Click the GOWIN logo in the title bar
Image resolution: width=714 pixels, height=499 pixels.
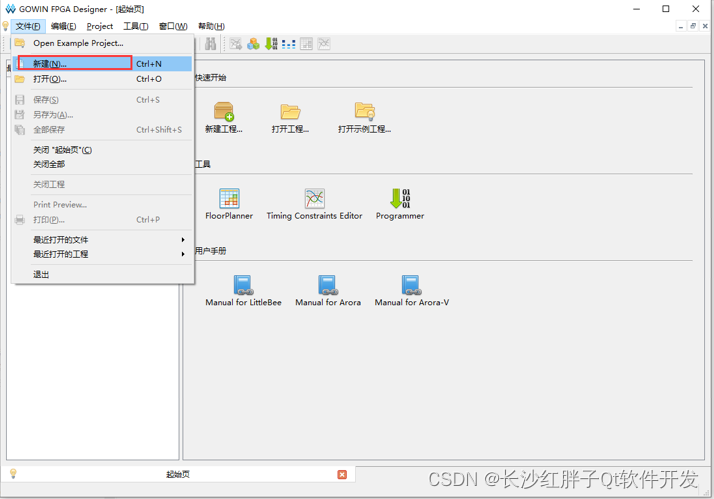coord(10,9)
